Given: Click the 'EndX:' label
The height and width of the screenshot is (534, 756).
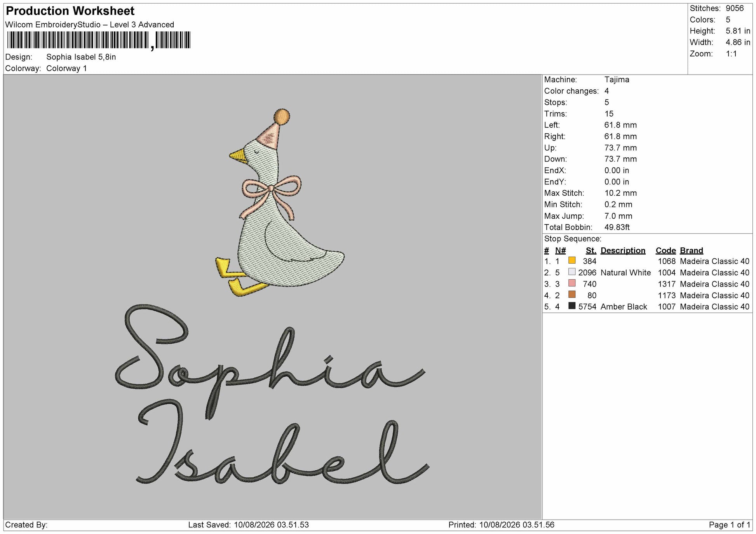Looking at the screenshot, I should [x=555, y=170].
